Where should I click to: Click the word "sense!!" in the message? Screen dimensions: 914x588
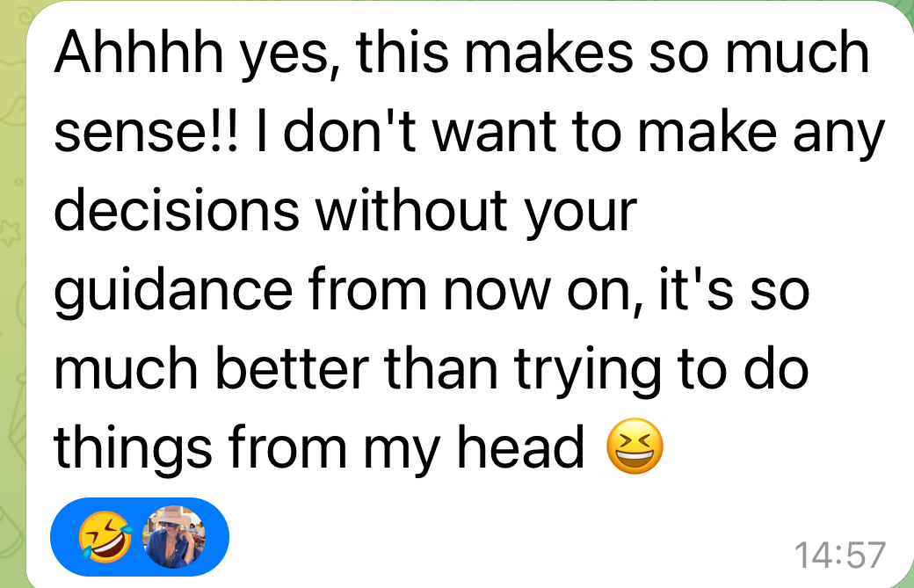point(146,133)
